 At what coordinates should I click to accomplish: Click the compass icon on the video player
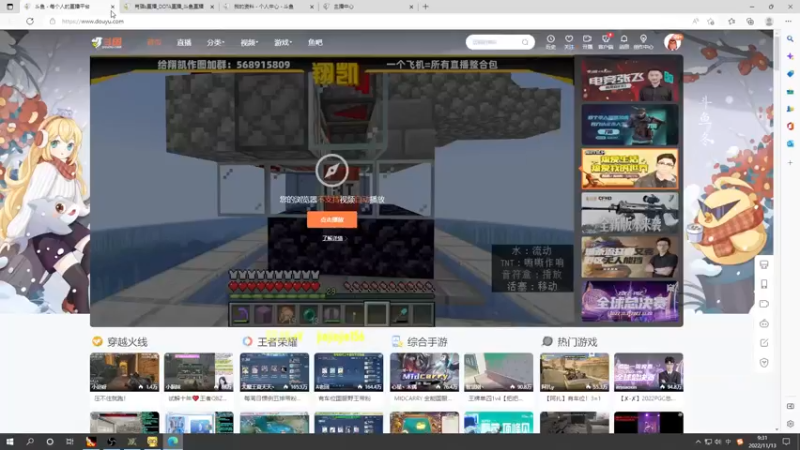click(332, 170)
